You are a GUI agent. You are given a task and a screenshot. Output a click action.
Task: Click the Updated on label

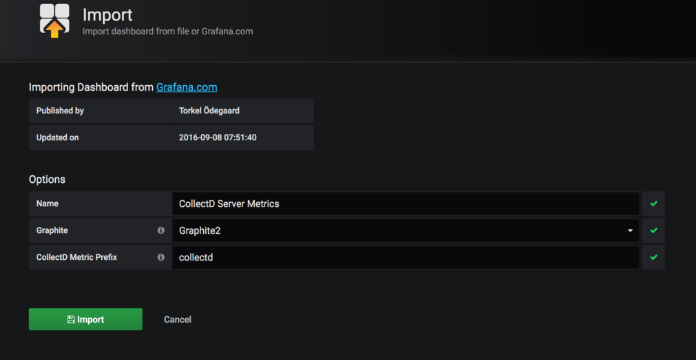coord(57,138)
